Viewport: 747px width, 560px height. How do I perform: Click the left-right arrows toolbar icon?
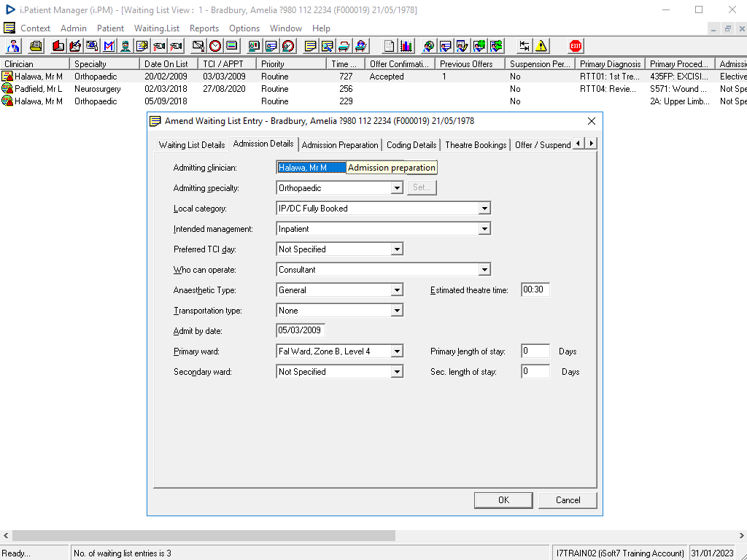click(x=524, y=46)
